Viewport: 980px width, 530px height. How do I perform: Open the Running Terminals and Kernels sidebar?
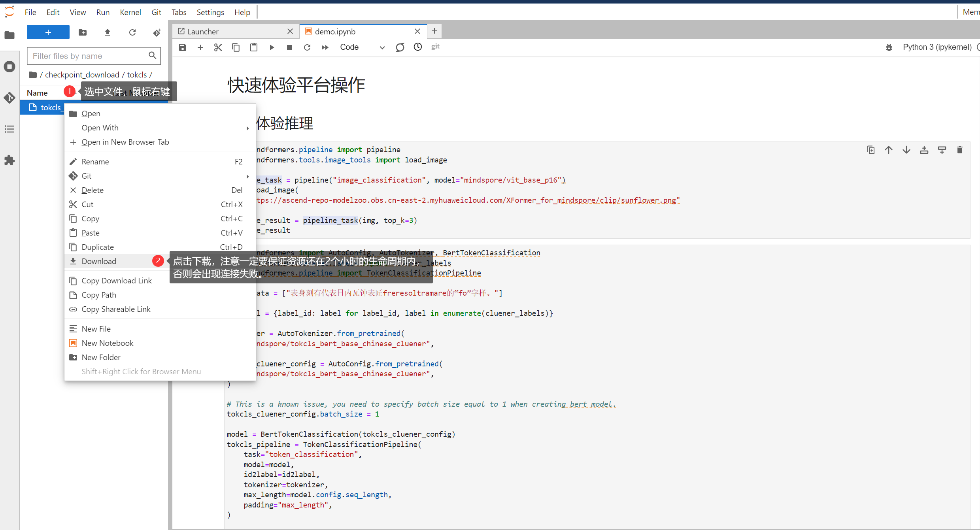(9, 66)
